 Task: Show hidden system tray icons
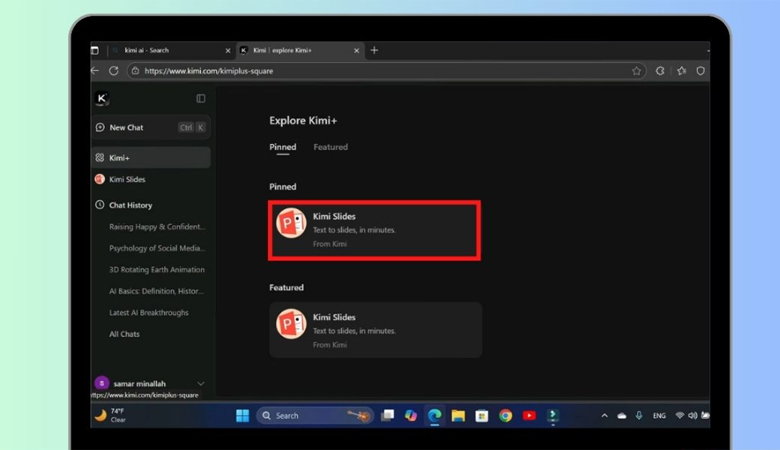tap(604, 416)
